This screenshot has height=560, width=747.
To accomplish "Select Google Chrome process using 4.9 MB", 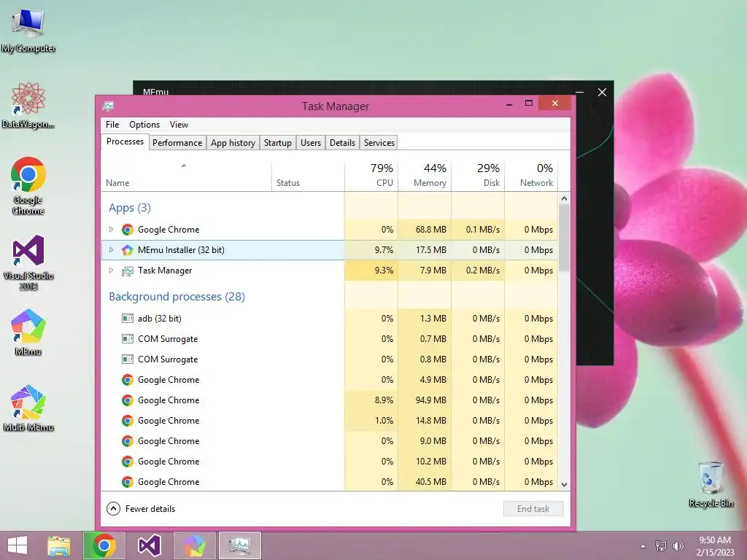I will pos(329,380).
